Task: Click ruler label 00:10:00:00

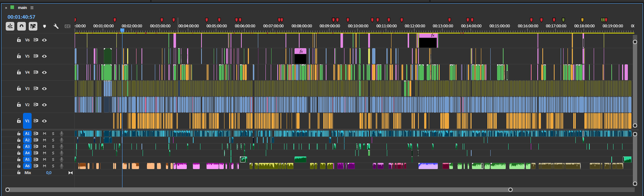Action: pos(358,26)
